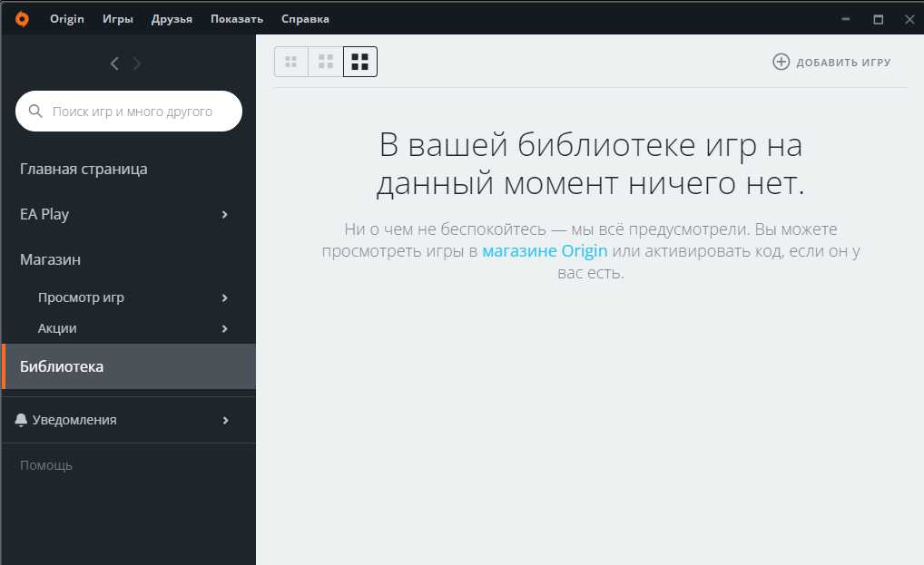Open the Показать menu

(237, 19)
